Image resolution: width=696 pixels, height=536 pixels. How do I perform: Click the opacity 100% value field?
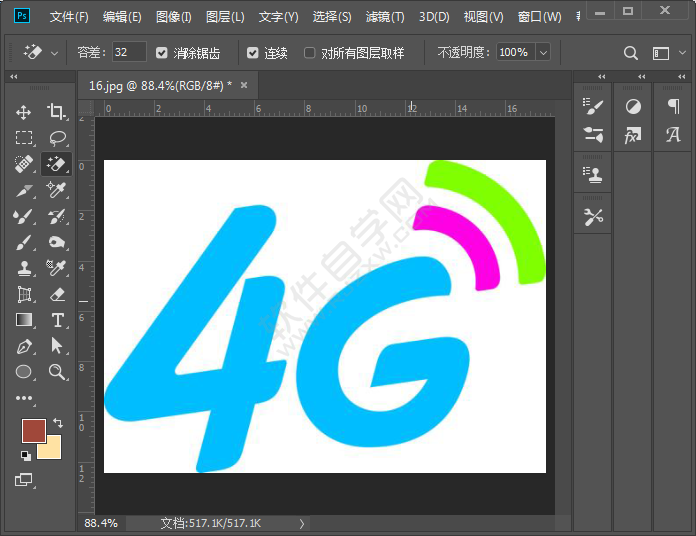click(516, 52)
